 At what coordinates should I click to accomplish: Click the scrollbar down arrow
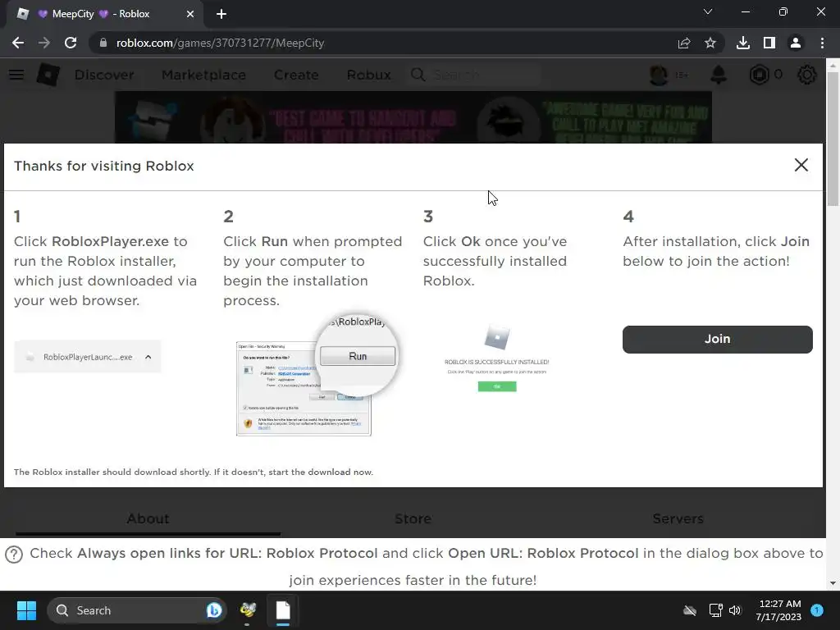pos(833,583)
